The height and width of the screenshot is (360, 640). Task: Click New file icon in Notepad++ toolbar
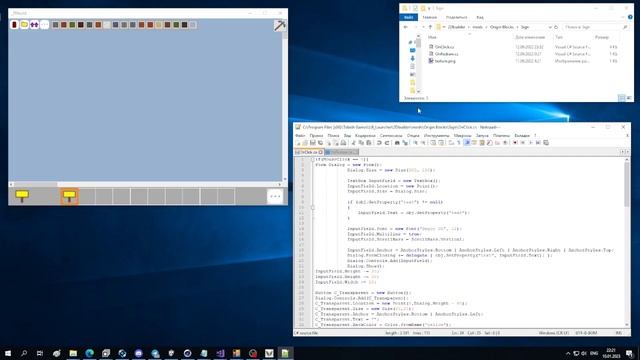[298, 142]
